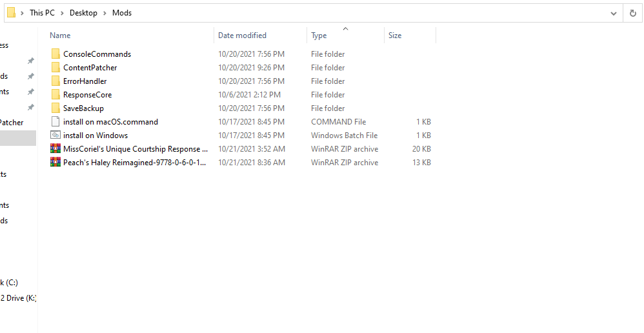Sort files by Type column header
Screen dimensions: 644x333
click(x=319, y=35)
